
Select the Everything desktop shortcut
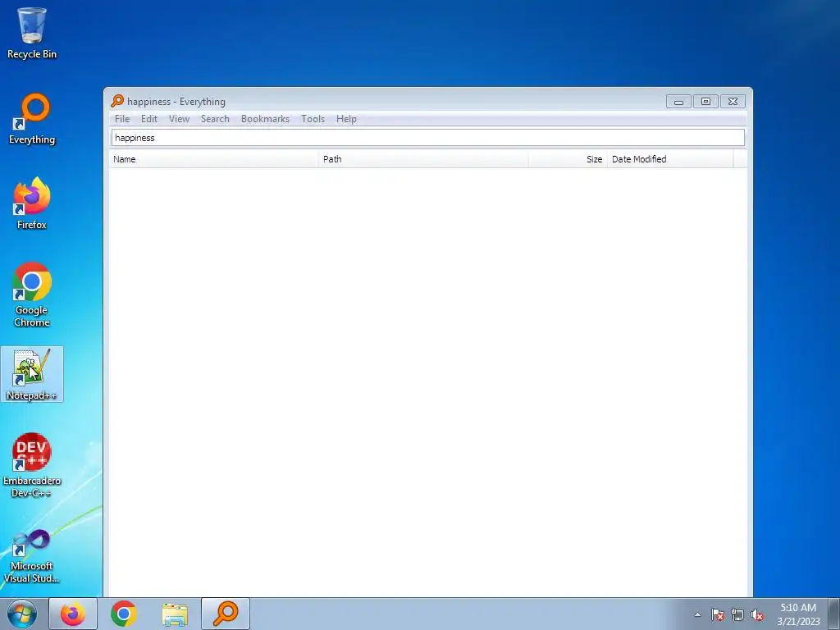32,119
